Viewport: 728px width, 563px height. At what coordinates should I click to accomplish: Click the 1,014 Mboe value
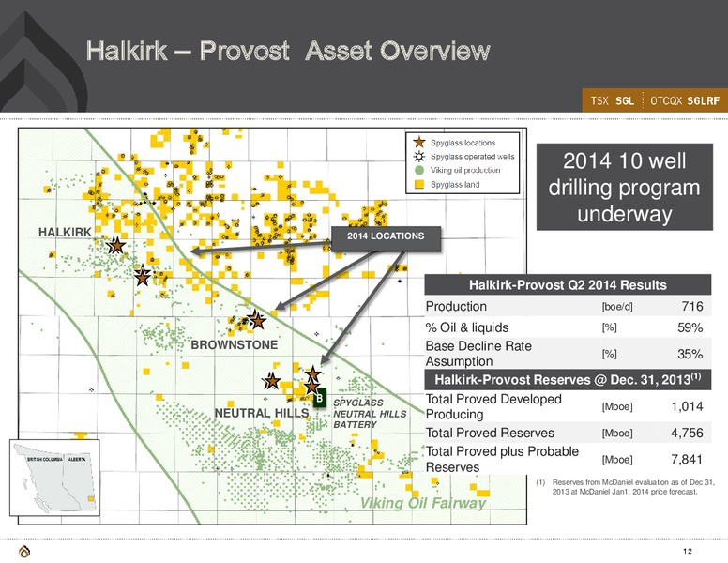[x=687, y=406]
